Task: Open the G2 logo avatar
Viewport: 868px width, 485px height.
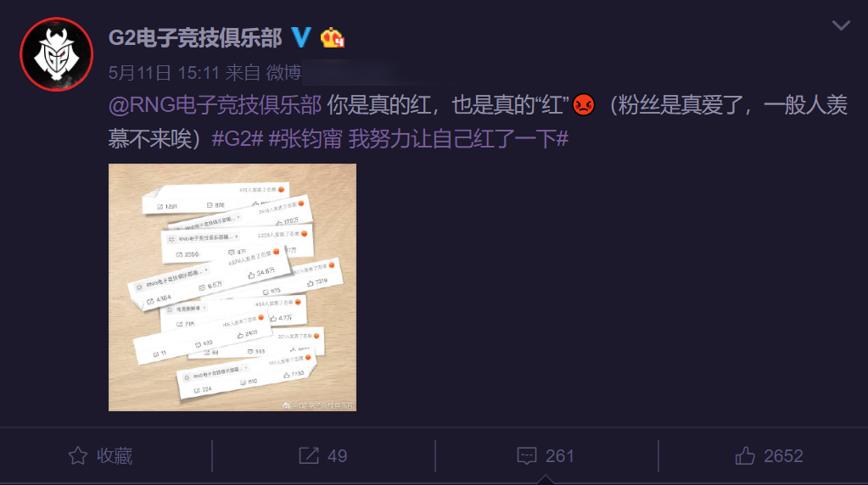Action: coord(57,54)
